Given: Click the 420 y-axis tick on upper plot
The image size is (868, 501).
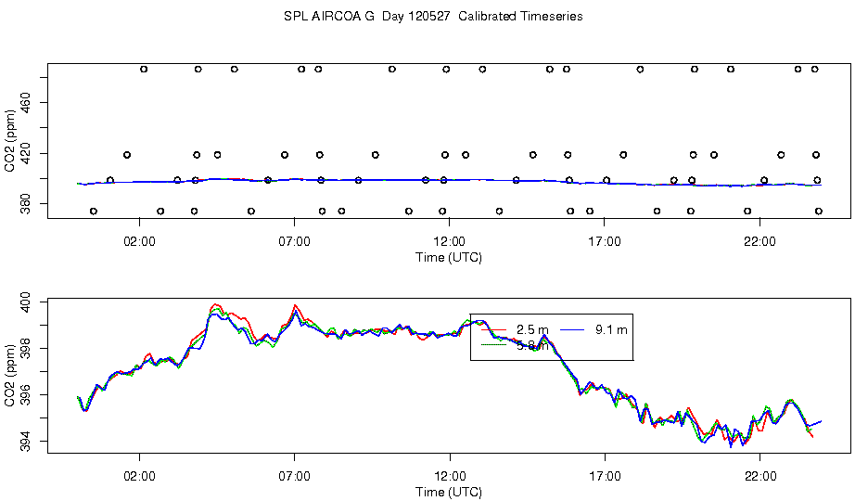Looking at the screenshot, I should click(25, 153).
